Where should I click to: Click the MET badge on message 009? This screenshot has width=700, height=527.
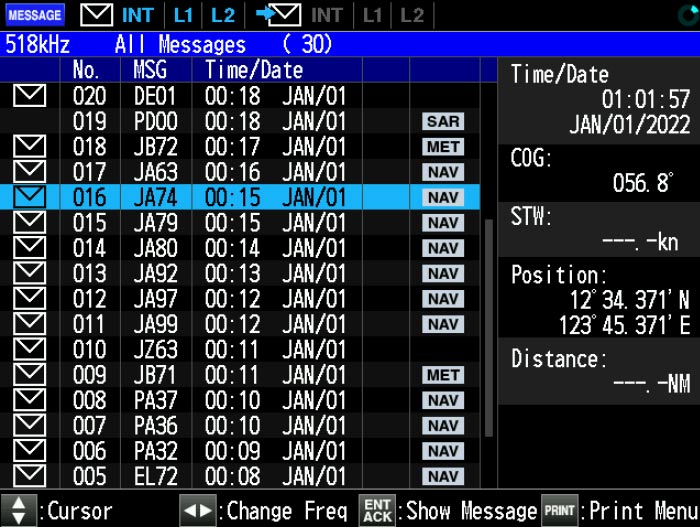click(442, 376)
